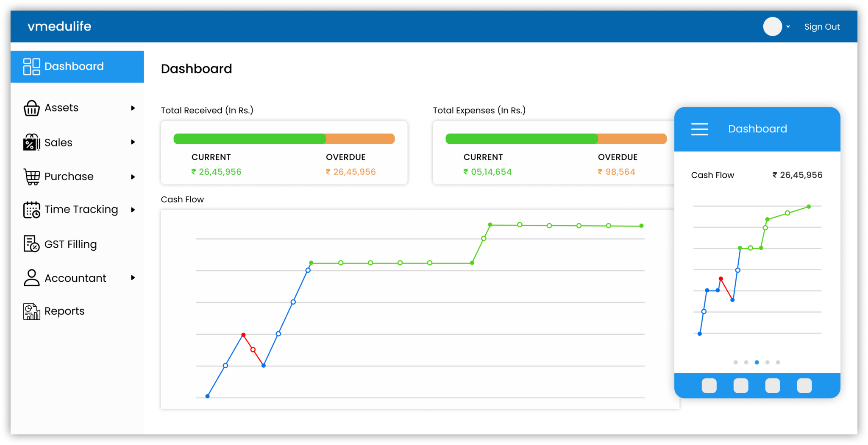Click the Accountant person icon
Image resolution: width=868 pixels, height=445 pixels.
31,278
